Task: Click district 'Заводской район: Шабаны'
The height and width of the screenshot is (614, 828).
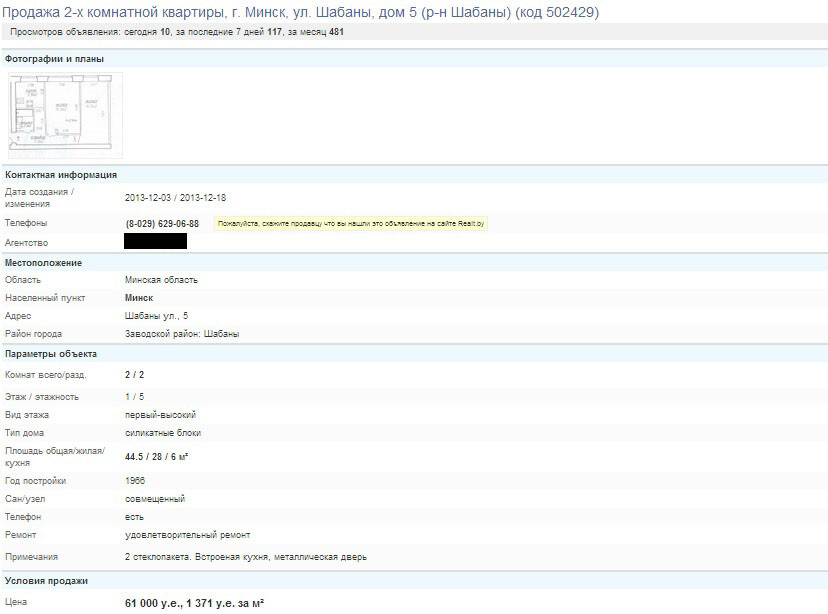Action: 182,334
